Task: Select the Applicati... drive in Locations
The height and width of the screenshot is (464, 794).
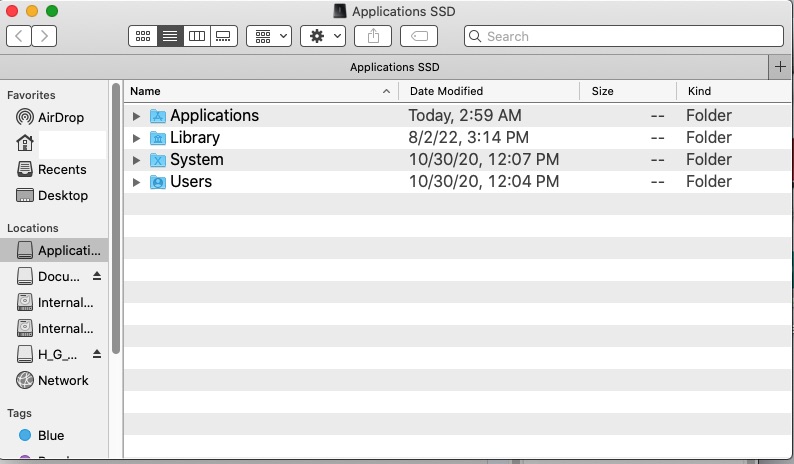Action: point(54,250)
